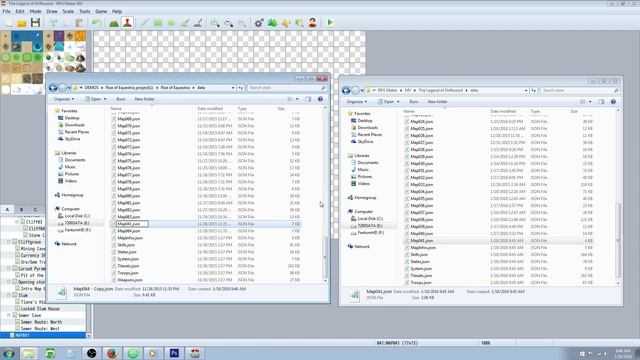Viewport: 640px width, 360px height.
Task: Click refresh button in Rise of Equestria address bar
Action: (241, 88)
